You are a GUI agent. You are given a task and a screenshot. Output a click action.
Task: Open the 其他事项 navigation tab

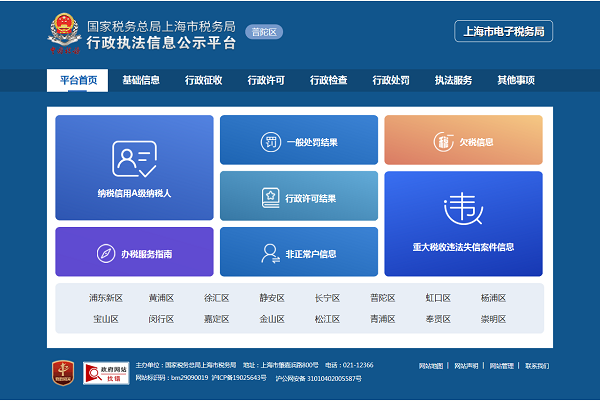coord(516,80)
